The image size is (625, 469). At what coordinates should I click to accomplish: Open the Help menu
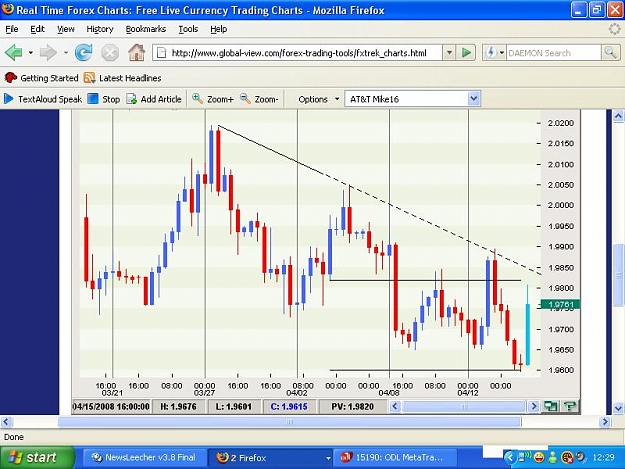coord(218,29)
